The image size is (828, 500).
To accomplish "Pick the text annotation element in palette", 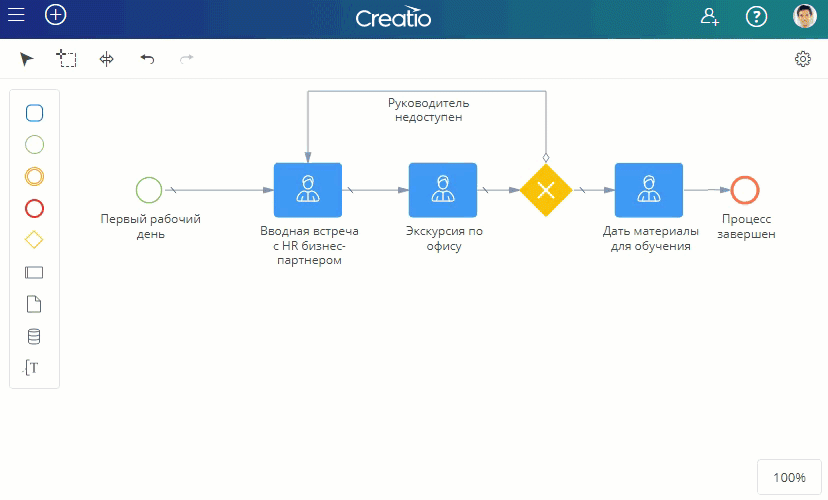I will [x=31, y=367].
